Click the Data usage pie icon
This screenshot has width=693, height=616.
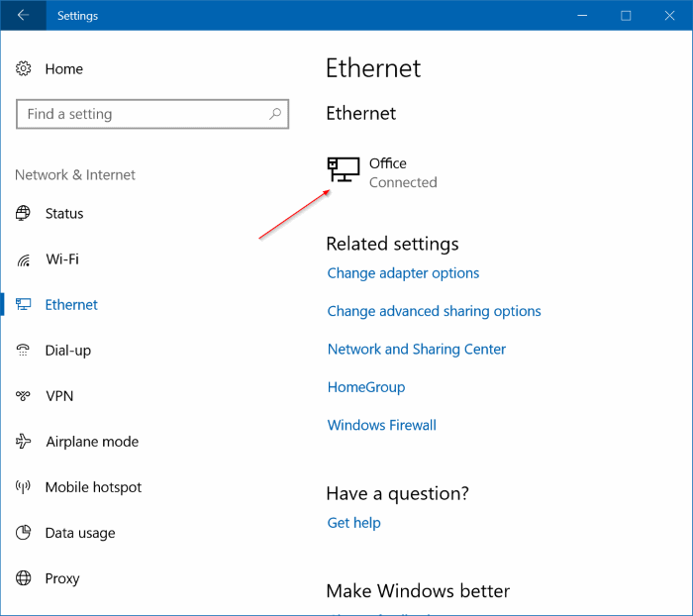point(23,533)
